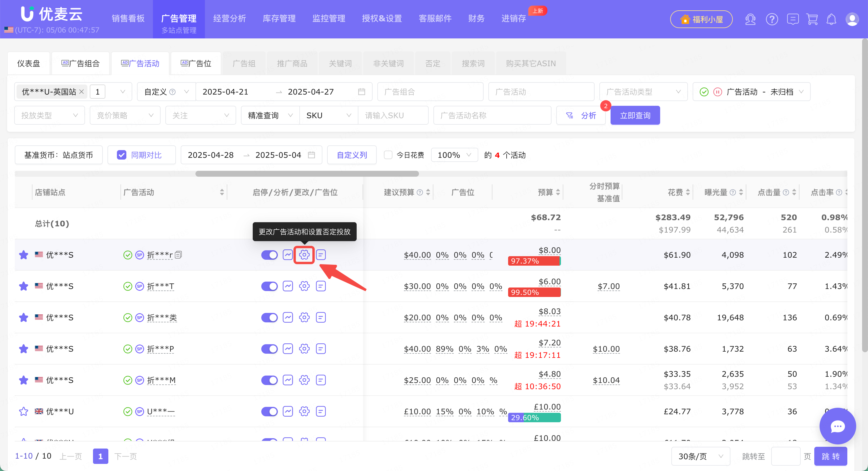The image size is (868, 471).
Task: Sort by 预算 column arrows
Action: point(558,193)
